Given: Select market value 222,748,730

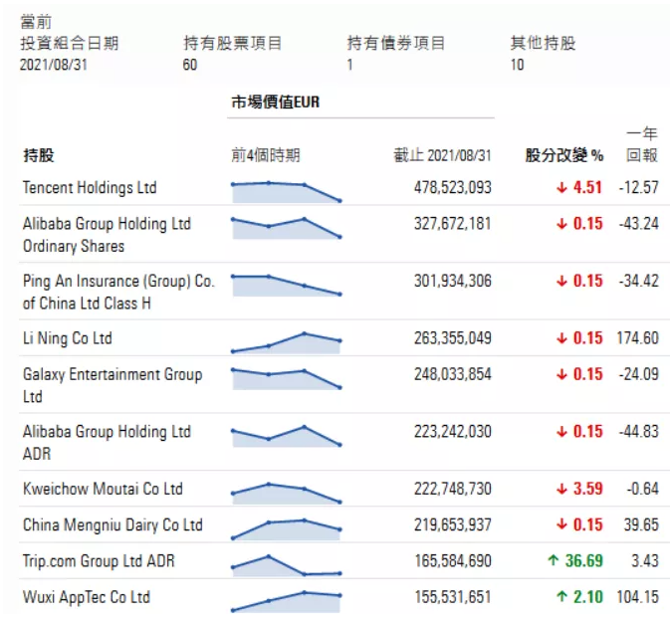Looking at the screenshot, I should point(453,489).
